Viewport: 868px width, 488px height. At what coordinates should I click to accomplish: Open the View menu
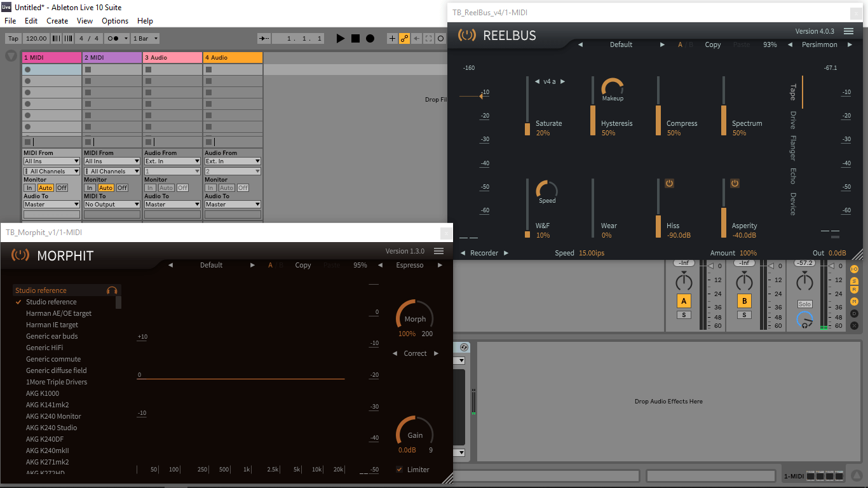tap(85, 21)
